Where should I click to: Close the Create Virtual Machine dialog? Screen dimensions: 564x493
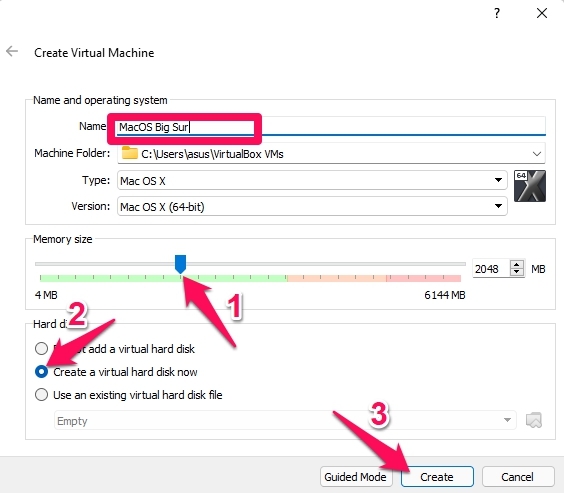point(542,13)
